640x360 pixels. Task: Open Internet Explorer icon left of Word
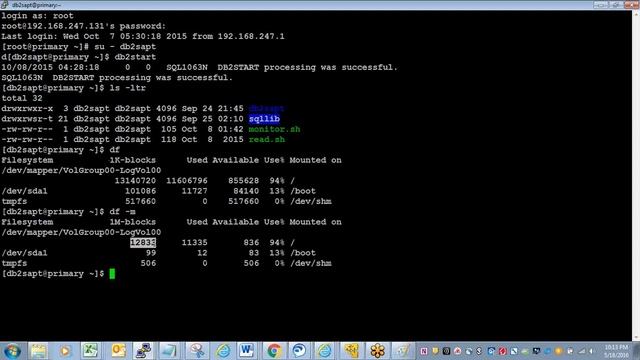tap(223, 351)
